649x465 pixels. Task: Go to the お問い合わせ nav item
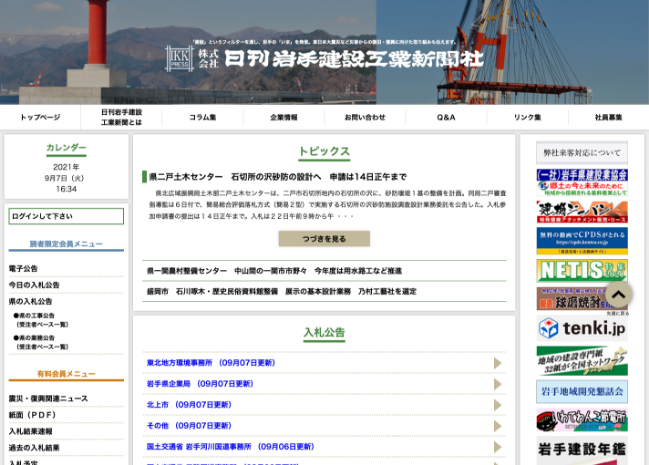coord(365,117)
